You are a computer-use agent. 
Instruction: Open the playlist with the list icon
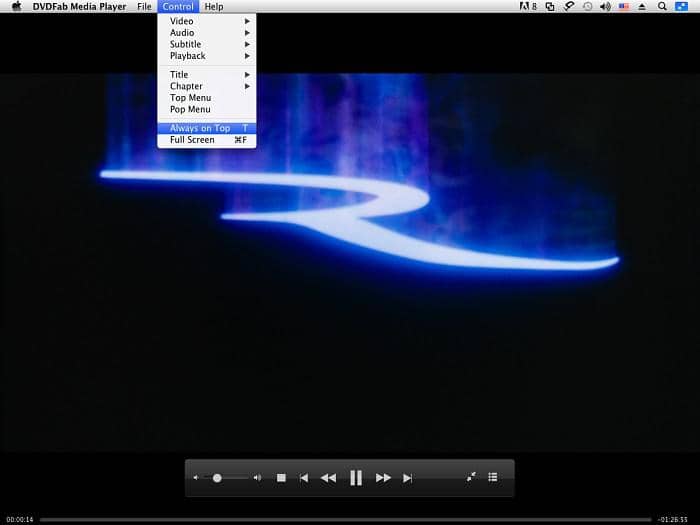coord(493,477)
